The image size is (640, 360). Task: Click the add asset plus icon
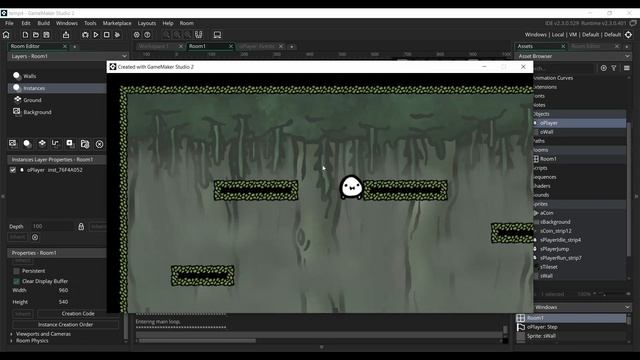click(x=603, y=68)
